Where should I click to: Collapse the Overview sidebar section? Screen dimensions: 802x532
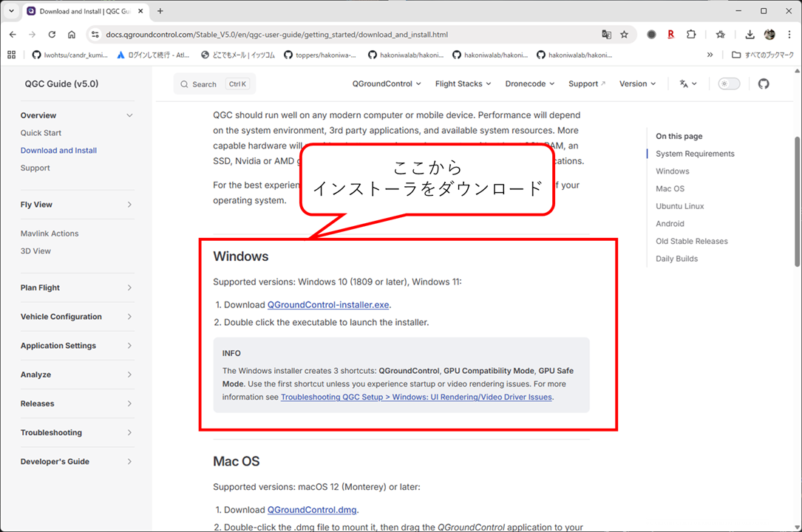(x=77, y=115)
